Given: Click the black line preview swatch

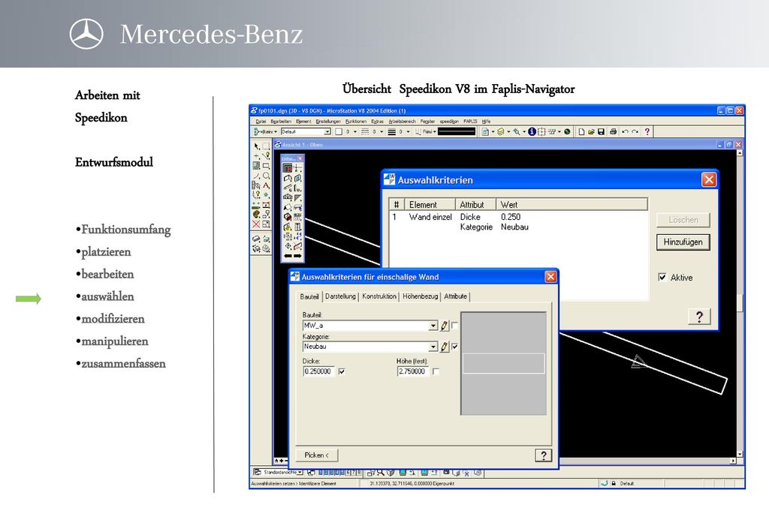Looking at the screenshot, I should click(x=457, y=131).
